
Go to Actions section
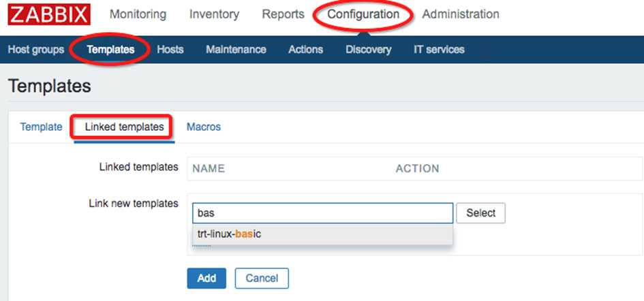(305, 50)
